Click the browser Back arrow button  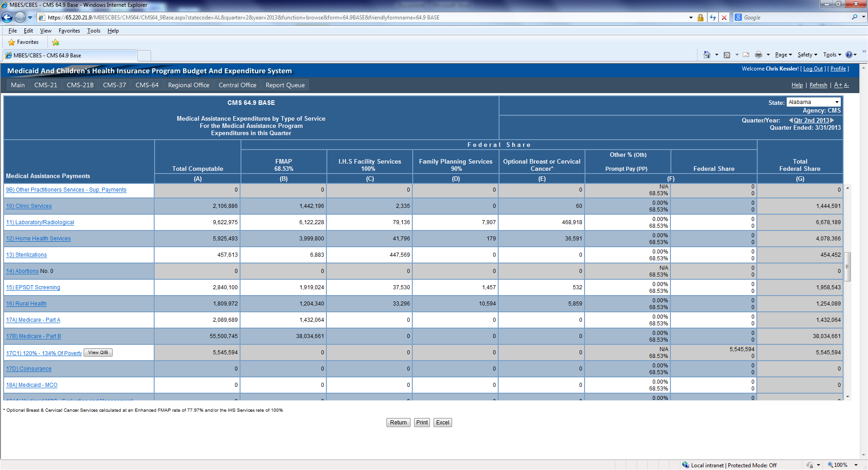click(7, 18)
